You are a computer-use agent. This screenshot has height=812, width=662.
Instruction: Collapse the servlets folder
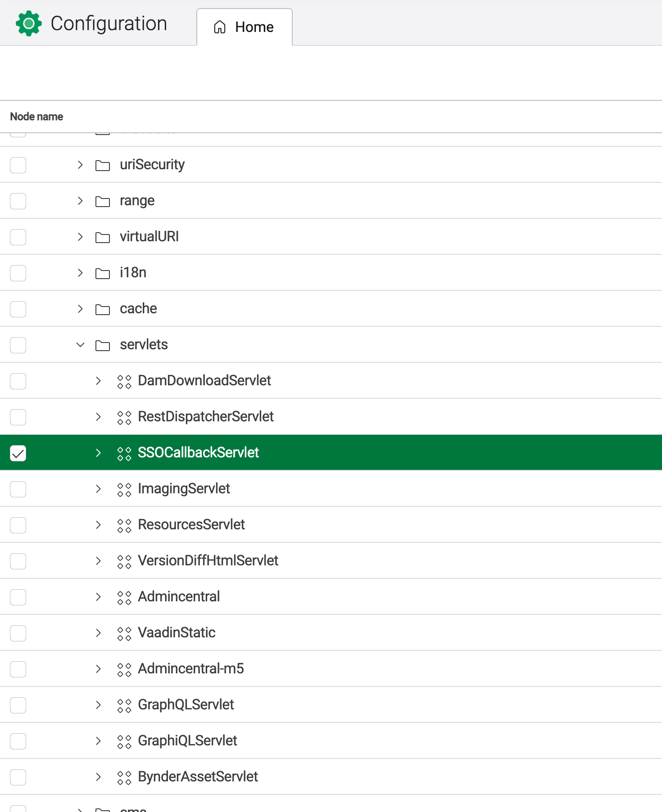click(x=80, y=345)
